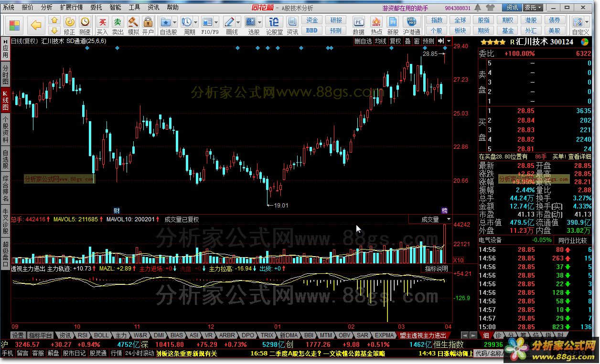Expand the F10/F9 dropdown arrow
The width and height of the screenshot is (600, 364).
point(216,22)
